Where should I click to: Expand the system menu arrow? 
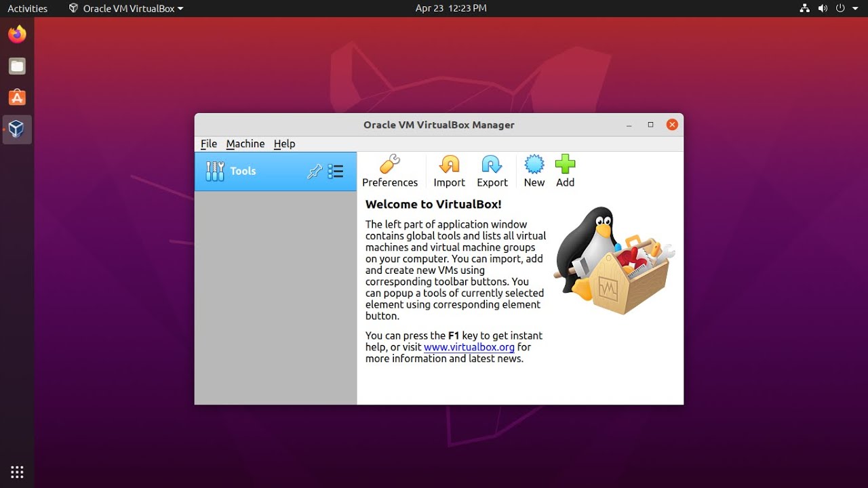855,9
